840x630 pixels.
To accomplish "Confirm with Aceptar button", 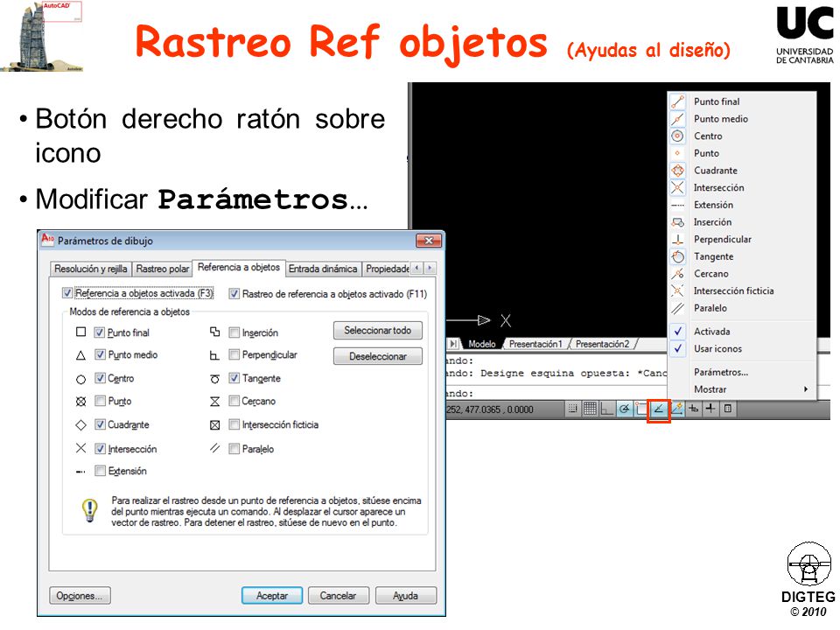I will [x=271, y=596].
